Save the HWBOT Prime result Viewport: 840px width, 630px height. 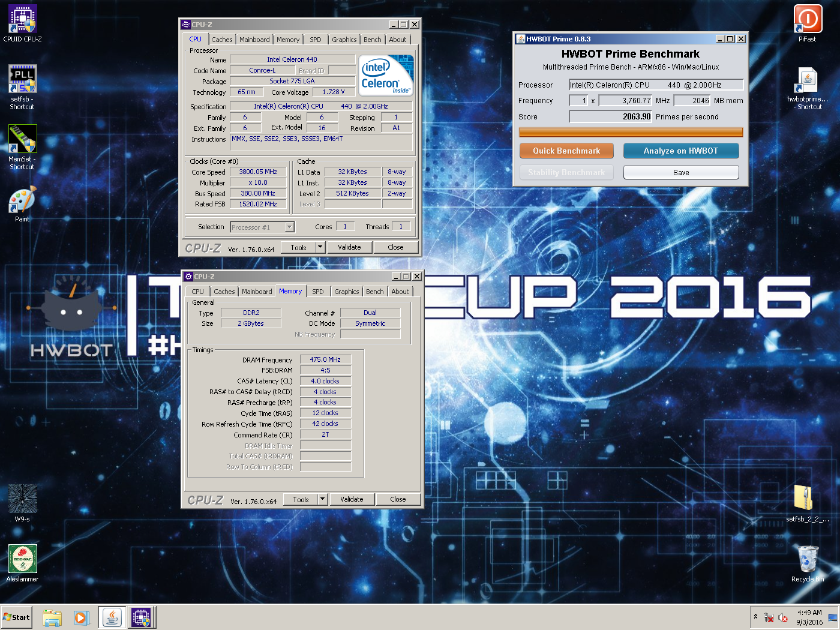click(x=681, y=172)
